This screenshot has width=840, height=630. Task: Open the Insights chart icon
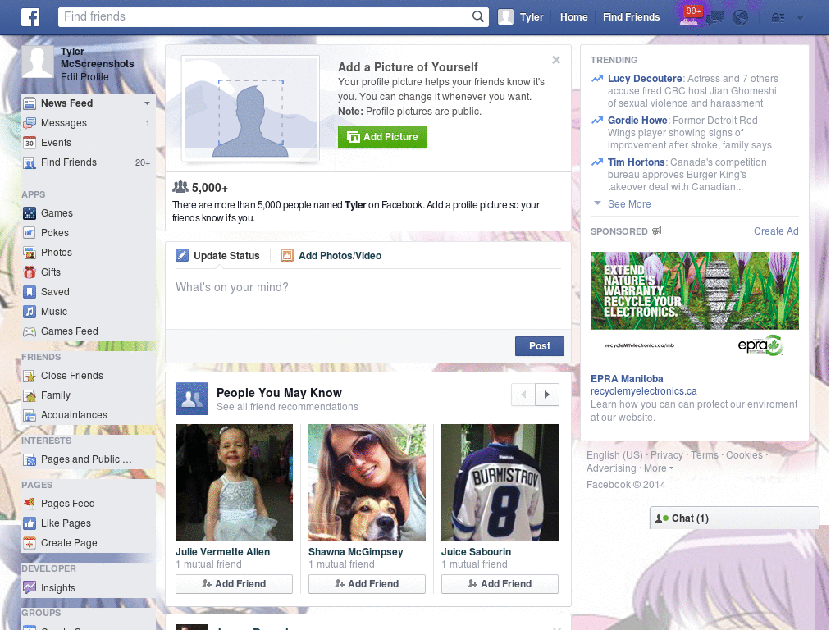click(x=30, y=587)
